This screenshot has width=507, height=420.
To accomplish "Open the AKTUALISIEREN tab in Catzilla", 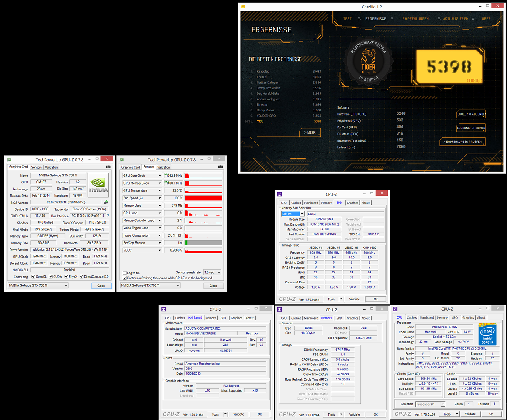I will [456, 19].
